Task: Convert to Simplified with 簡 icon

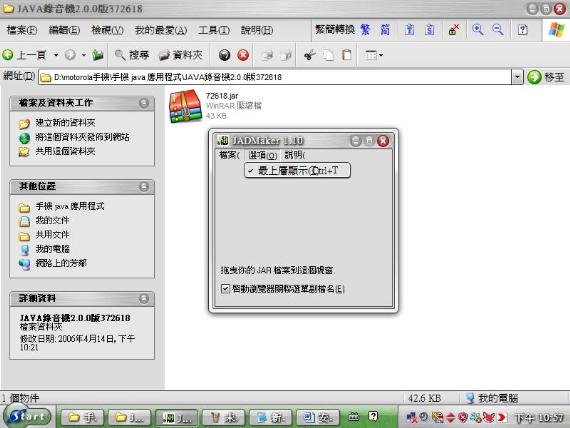Action: pos(385,29)
